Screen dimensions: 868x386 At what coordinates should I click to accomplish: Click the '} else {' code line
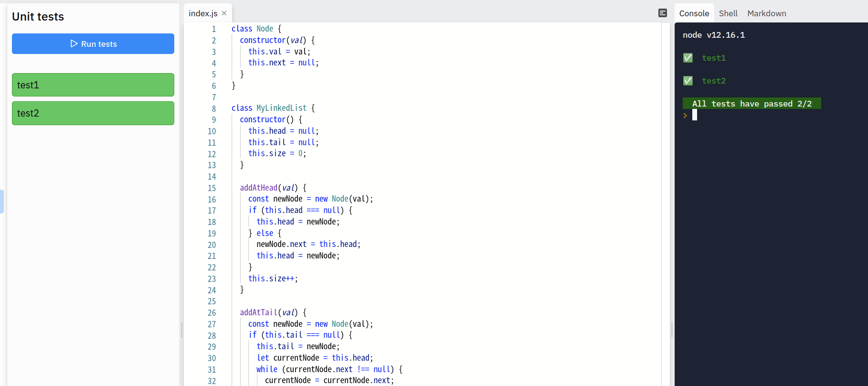coord(265,233)
